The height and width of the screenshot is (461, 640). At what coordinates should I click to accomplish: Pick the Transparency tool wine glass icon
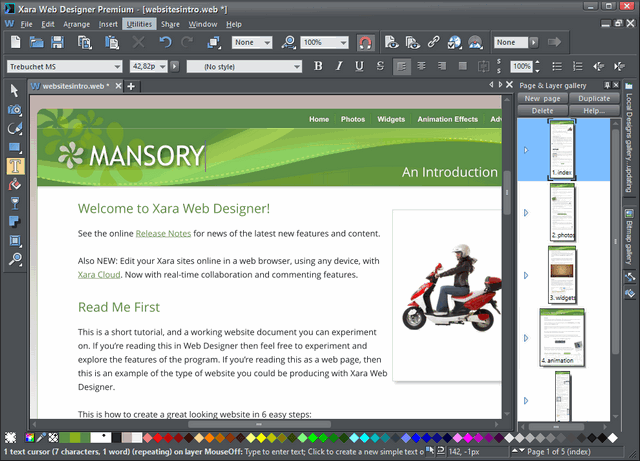tap(14, 204)
